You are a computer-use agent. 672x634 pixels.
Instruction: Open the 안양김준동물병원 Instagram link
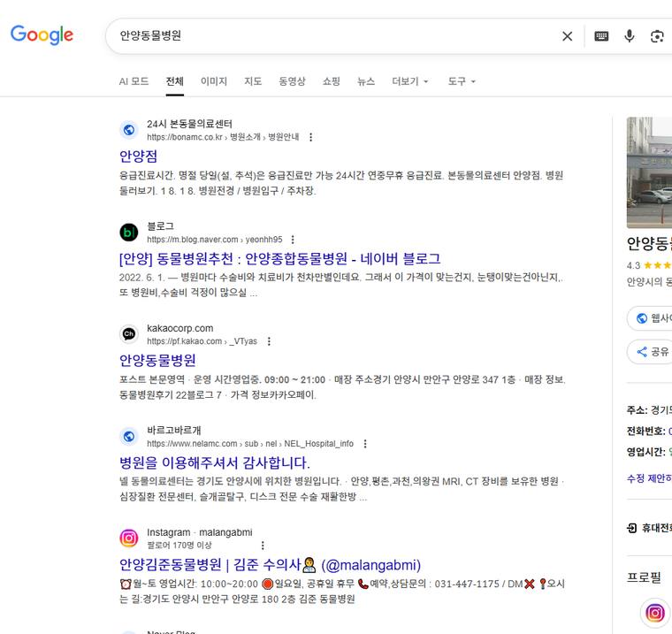click(x=270, y=564)
